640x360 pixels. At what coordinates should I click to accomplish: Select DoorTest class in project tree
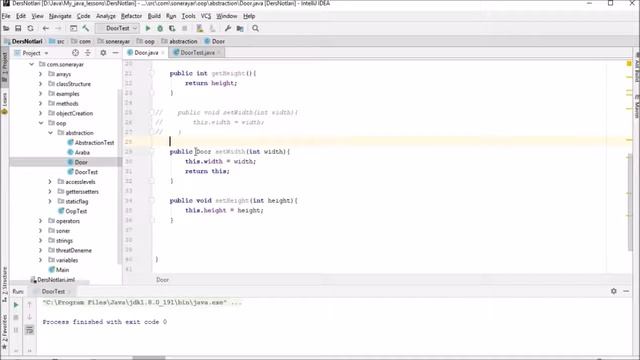pos(82,172)
